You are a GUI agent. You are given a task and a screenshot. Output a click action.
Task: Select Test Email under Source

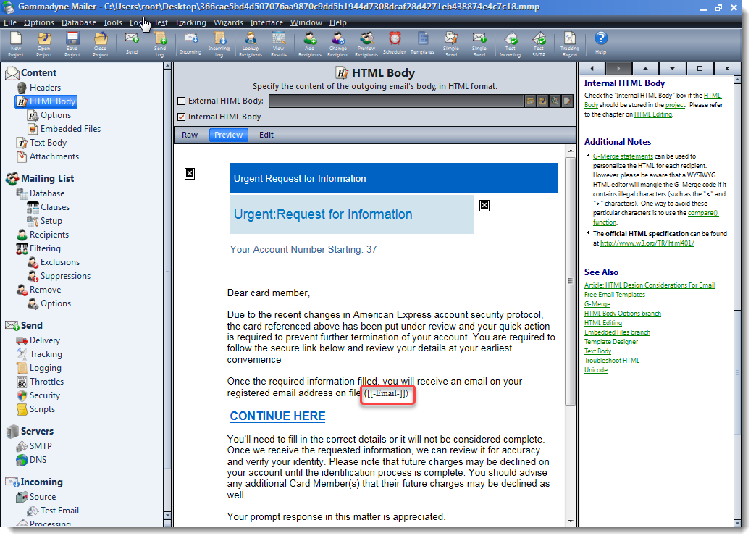pyautogui.click(x=60, y=511)
